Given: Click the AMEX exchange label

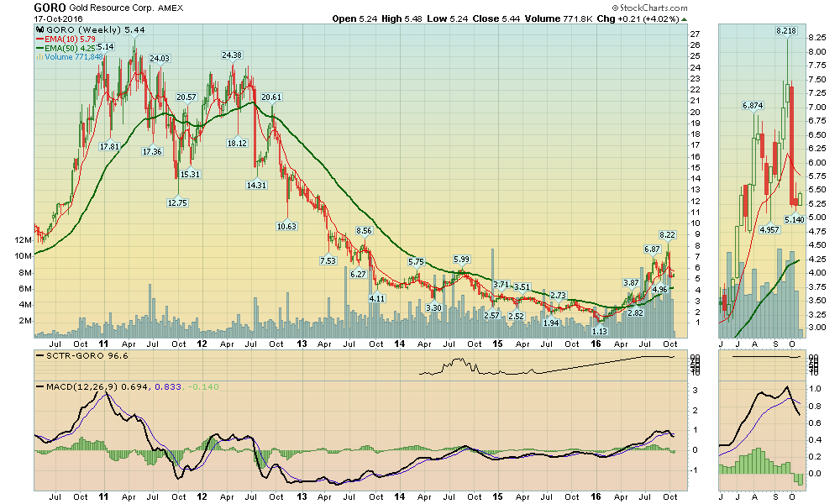Looking at the screenshot, I should [170, 8].
